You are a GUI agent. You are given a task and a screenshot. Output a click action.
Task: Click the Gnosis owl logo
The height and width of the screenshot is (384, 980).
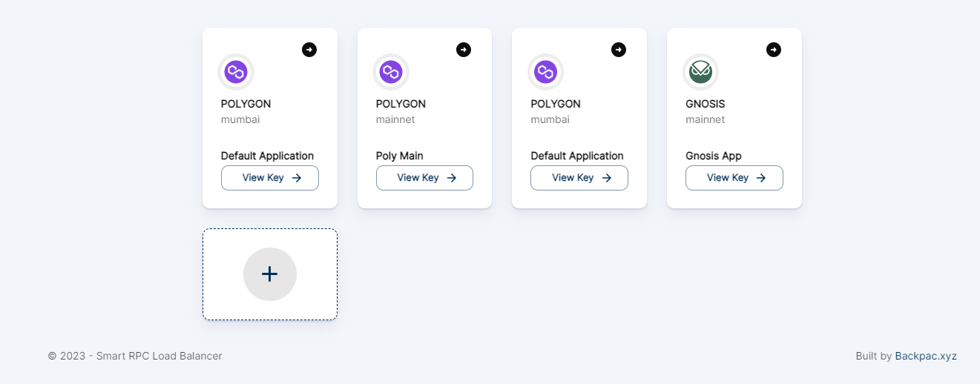[700, 72]
